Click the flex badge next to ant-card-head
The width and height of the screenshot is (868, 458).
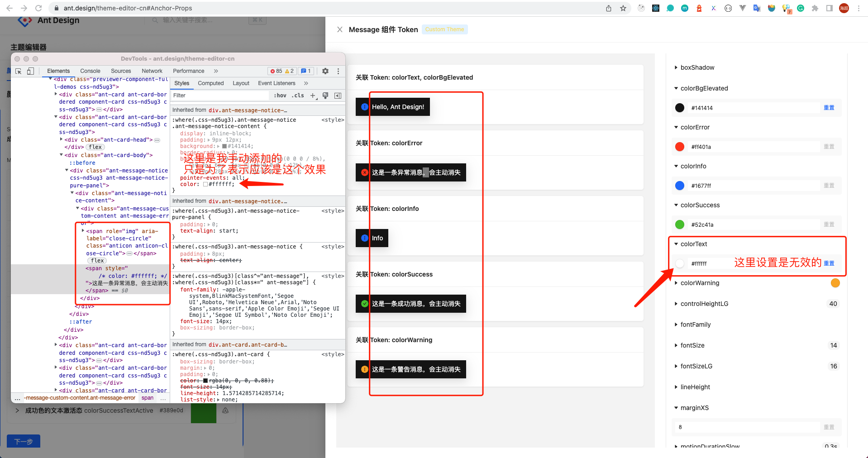click(x=95, y=147)
